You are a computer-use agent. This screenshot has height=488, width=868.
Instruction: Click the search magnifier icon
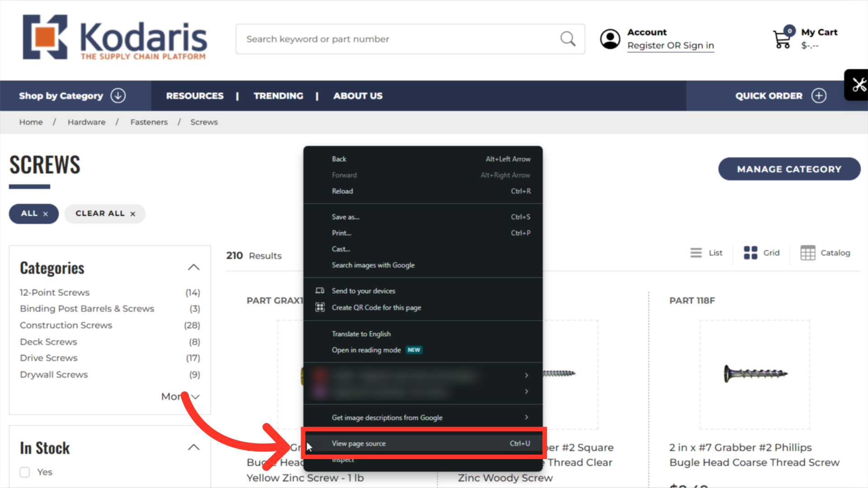coord(568,39)
